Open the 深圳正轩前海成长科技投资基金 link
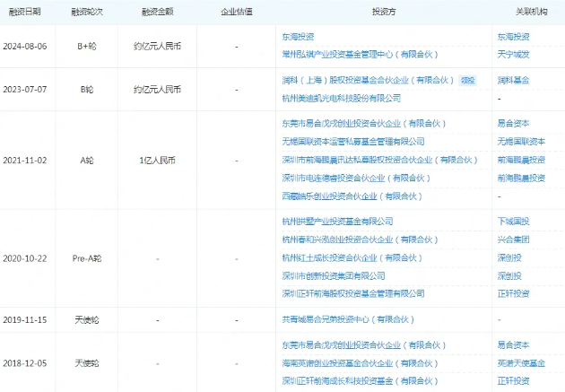 pos(360,381)
